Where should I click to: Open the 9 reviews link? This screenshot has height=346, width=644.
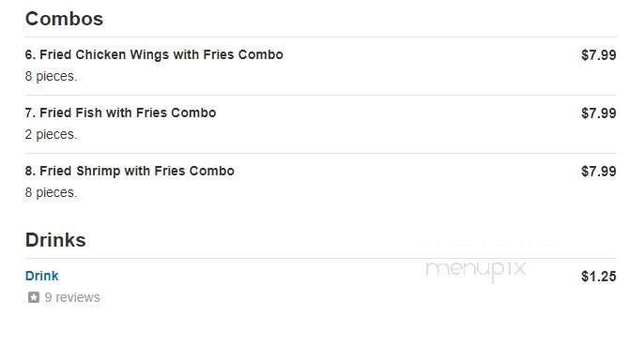[x=72, y=297]
